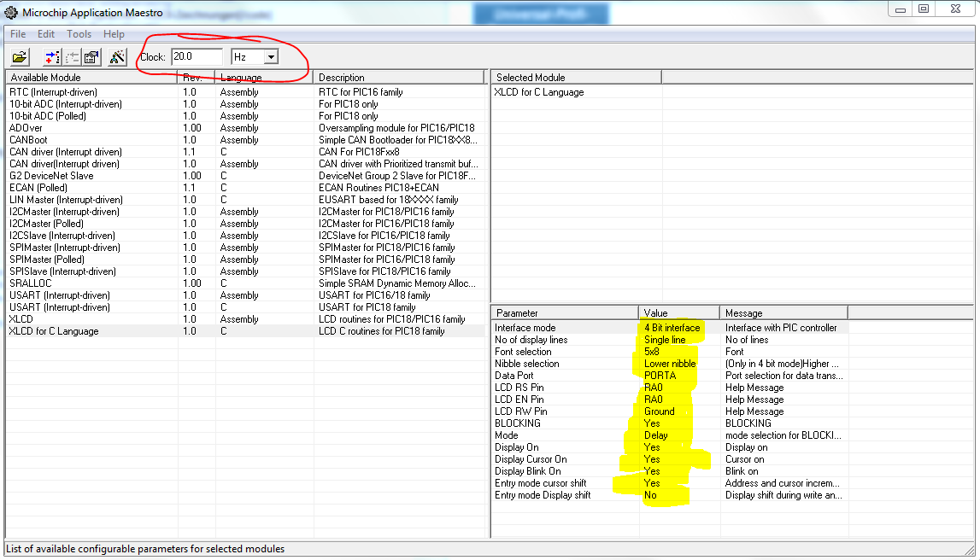The image size is (980, 560).
Task: Select CAN driver with Prioritized transmit module
Action: (x=245, y=164)
